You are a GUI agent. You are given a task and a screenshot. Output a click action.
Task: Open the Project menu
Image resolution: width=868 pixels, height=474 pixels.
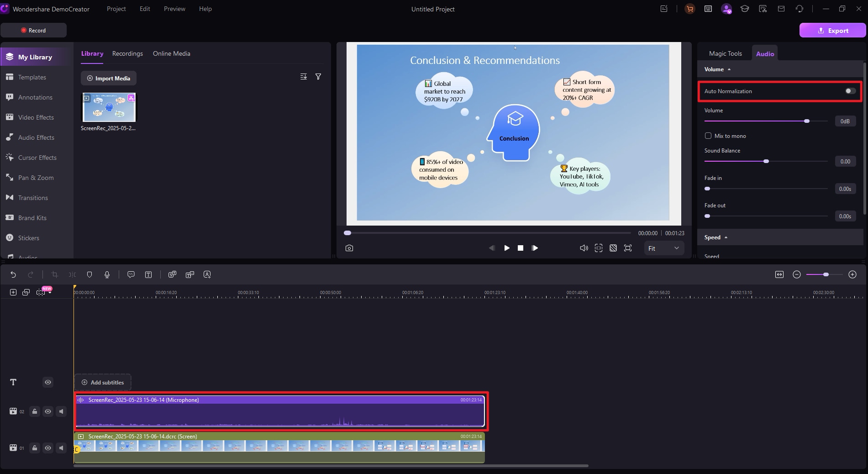[116, 9]
